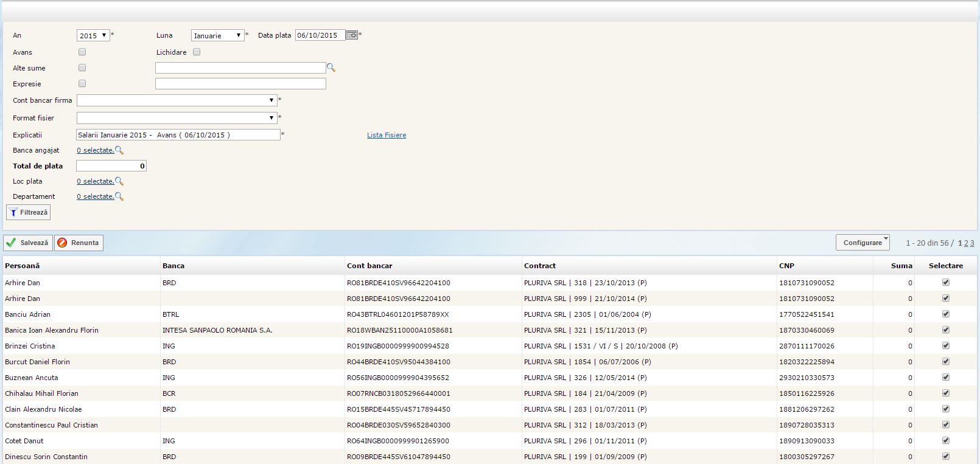980x464 pixels.
Task: Tick the Lichidare checkbox
Action: click(x=197, y=52)
